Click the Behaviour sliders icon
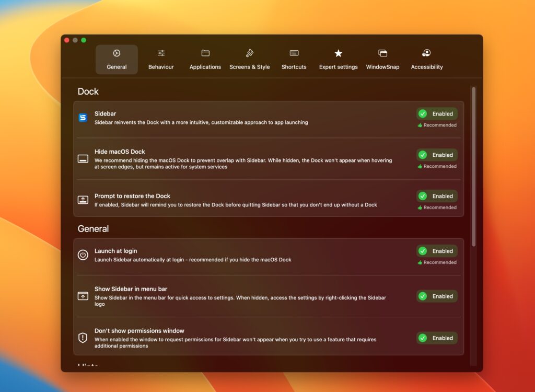The image size is (535, 392). [x=160, y=53]
